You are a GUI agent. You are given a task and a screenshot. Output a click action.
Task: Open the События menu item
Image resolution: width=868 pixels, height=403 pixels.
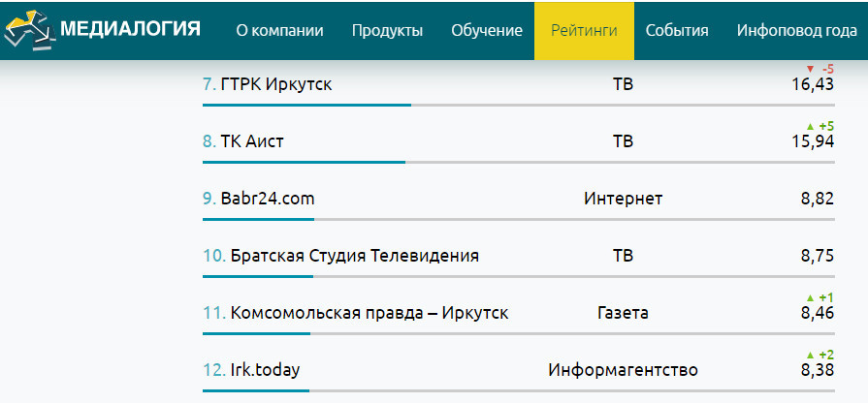coord(677,30)
